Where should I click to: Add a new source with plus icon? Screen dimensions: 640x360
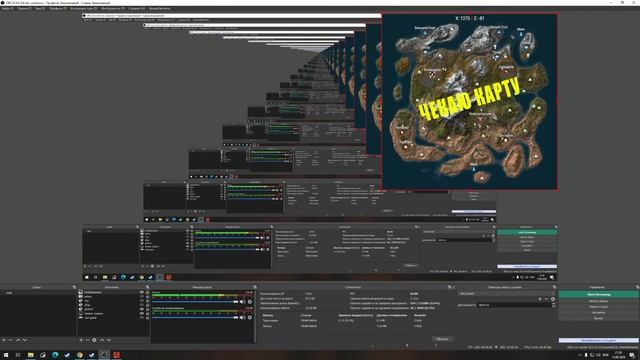coord(81,340)
